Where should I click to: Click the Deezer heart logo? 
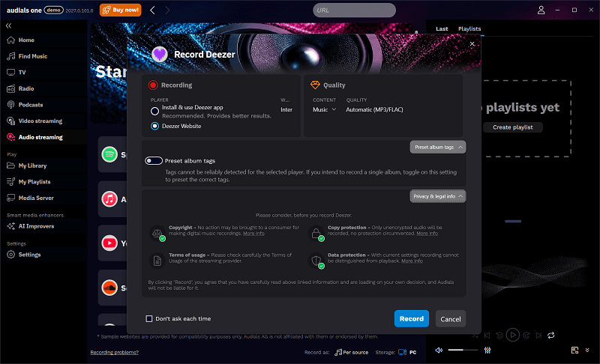click(160, 54)
